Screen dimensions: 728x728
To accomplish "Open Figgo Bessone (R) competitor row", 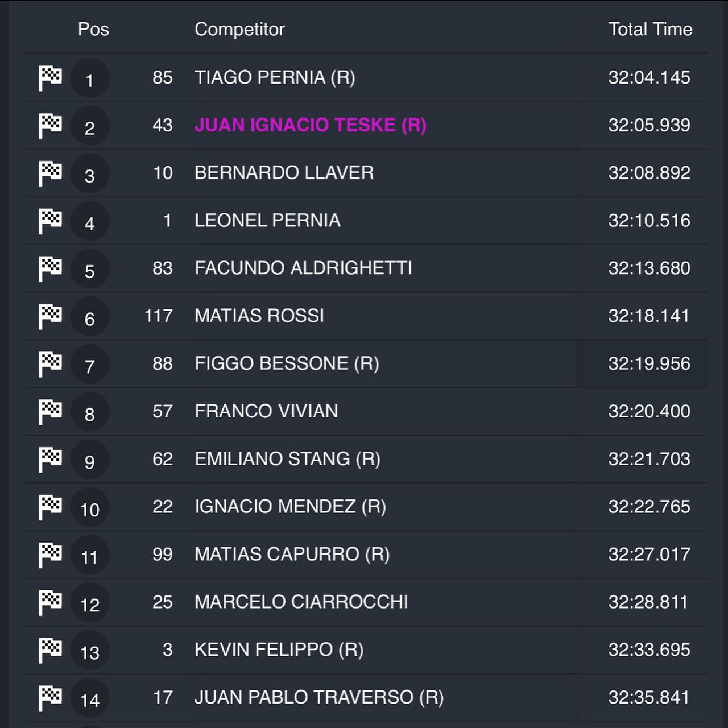I will 366,363.
